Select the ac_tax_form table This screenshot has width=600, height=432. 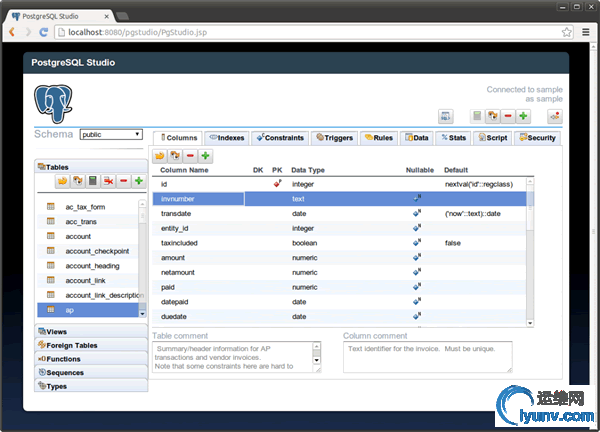88,207
